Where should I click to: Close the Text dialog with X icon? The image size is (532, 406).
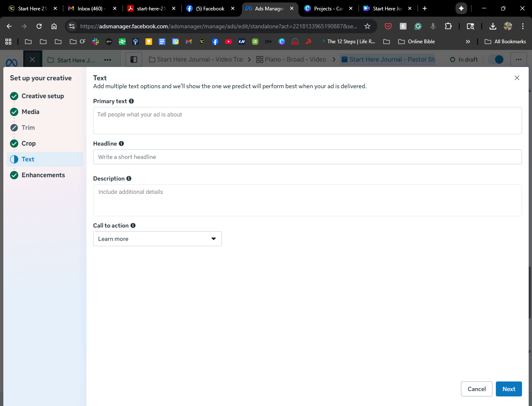coord(517,78)
